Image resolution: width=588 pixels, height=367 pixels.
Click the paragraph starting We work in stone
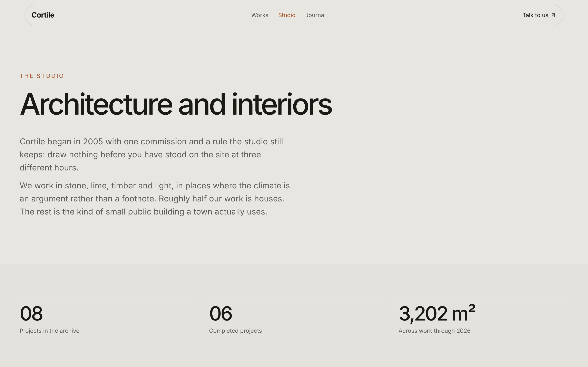(155, 199)
